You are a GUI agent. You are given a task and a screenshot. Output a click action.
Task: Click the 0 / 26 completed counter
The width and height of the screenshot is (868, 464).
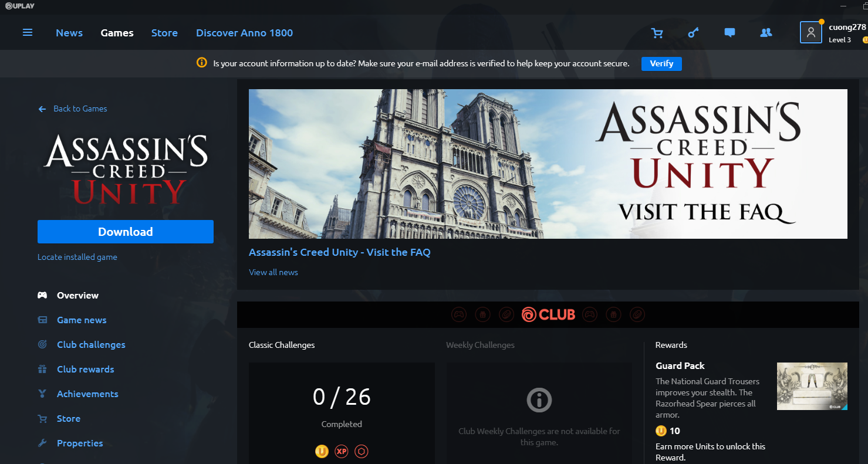(342, 397)
